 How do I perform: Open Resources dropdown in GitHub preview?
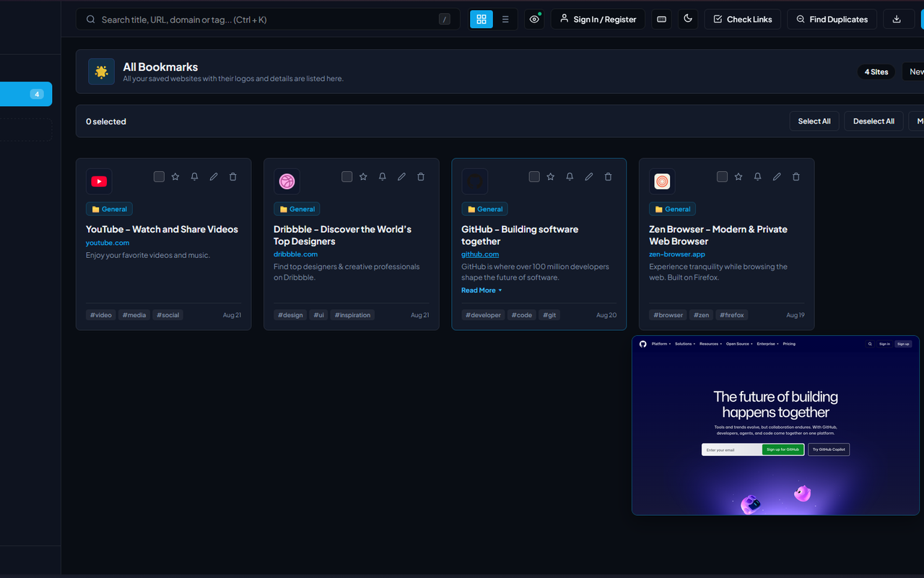(x=711, y=344)
